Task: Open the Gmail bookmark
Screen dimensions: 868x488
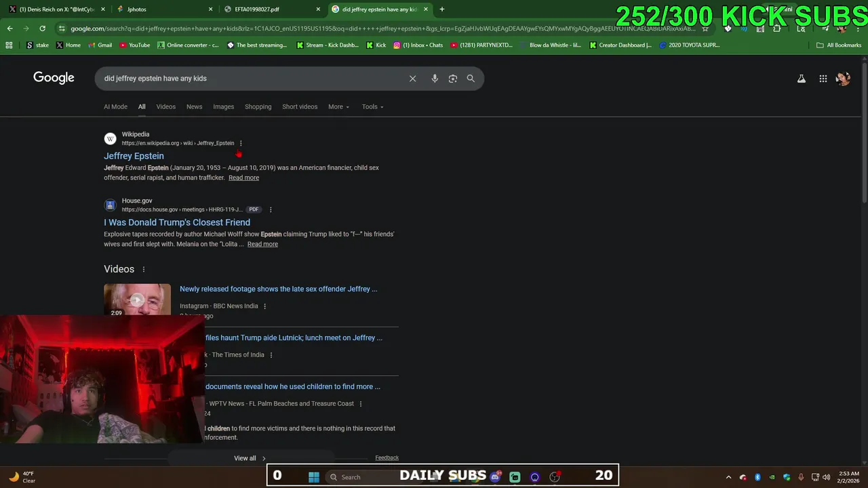Action: [x=100, y=45]
